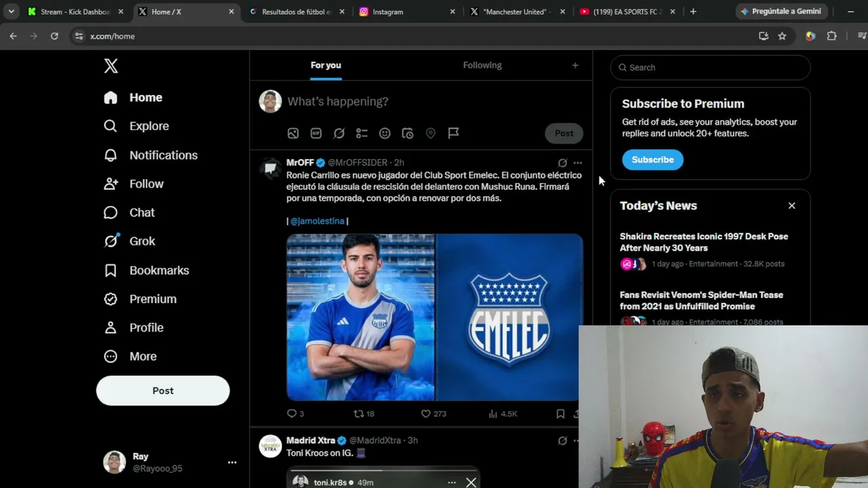Add a timeline tab with plus icon
Screen dimensions: 868x488
575,66
